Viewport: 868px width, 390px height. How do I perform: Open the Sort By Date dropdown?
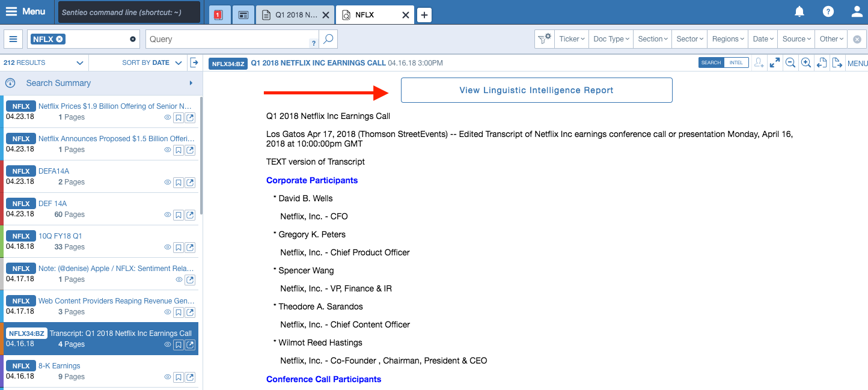151,62
